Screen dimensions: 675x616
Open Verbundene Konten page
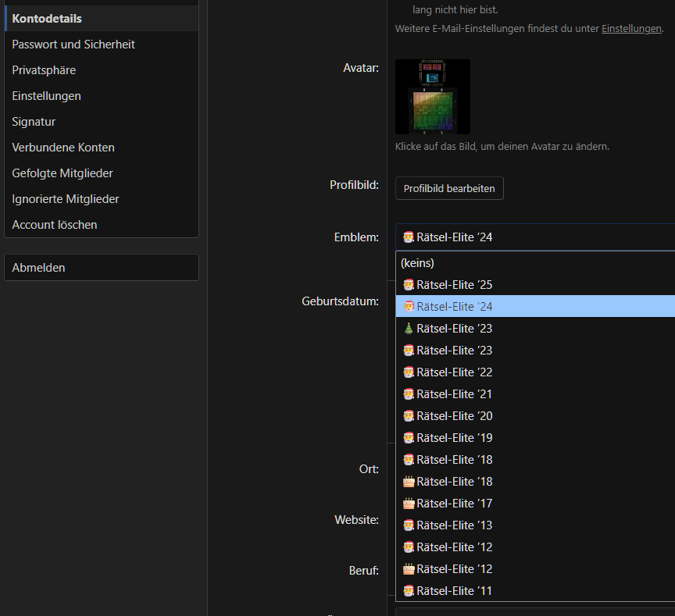click(102, 148)
